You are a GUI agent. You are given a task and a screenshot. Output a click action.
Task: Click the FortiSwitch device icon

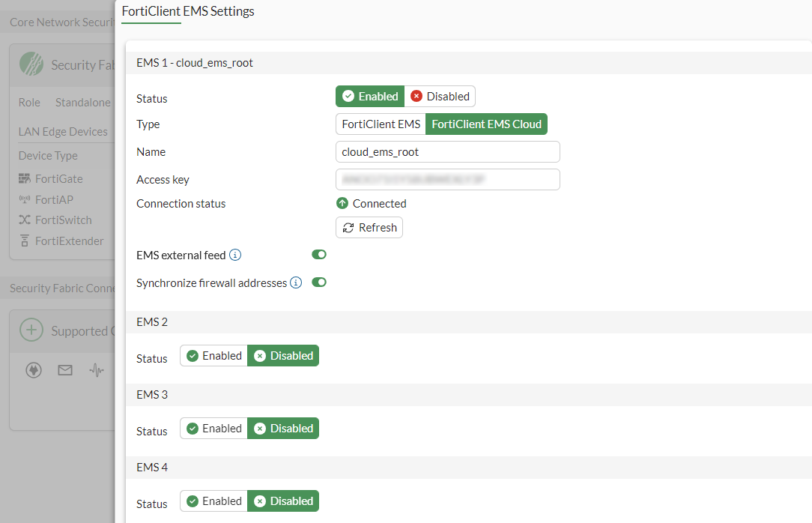[x=25, y=220]
